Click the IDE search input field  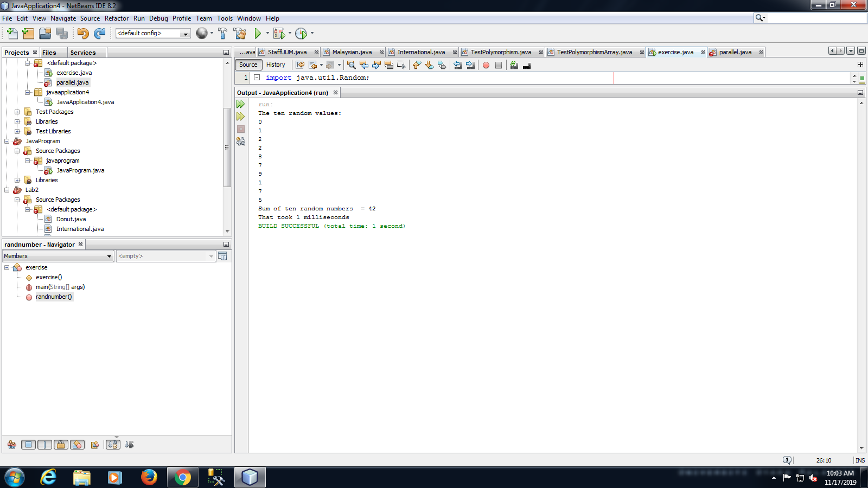(816, 18)
